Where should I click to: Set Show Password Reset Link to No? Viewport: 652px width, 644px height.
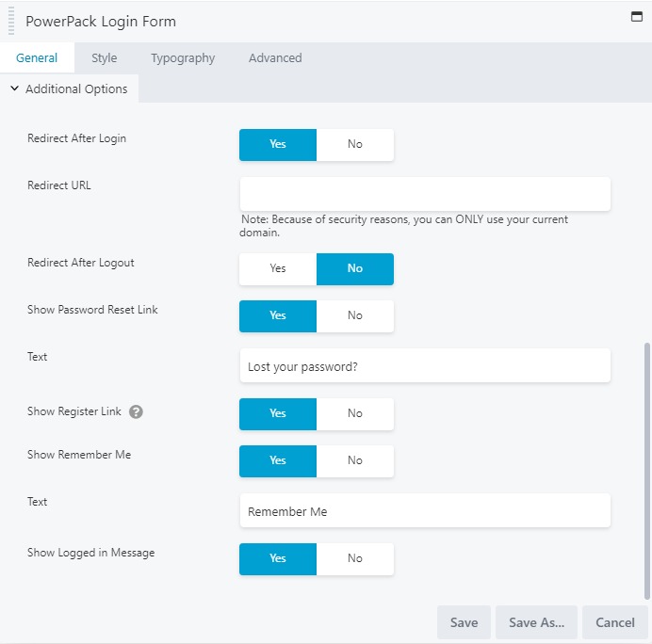(x=355, y=315)
